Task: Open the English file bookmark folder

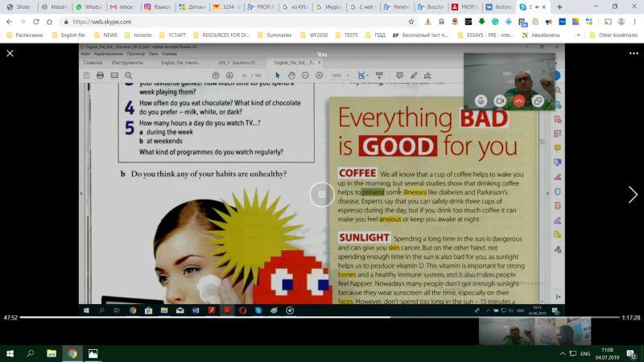Action: (x=72, y=35)
